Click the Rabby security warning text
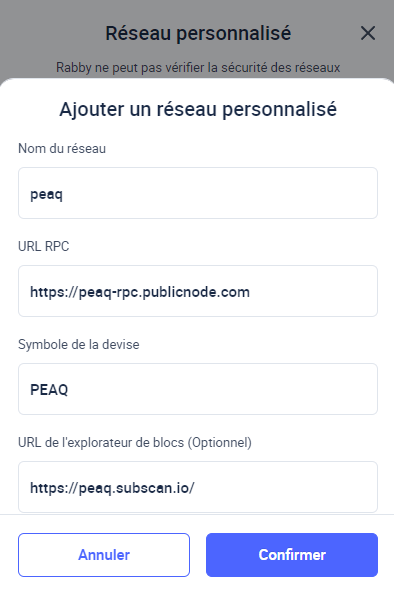Screen dimensions: 394x591 coord(198,67)
